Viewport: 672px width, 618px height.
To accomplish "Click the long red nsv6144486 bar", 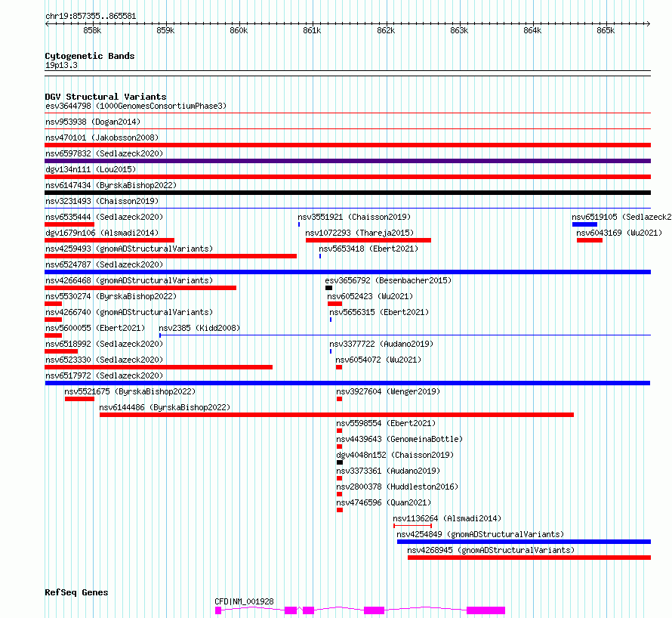I will click(337, 415).
